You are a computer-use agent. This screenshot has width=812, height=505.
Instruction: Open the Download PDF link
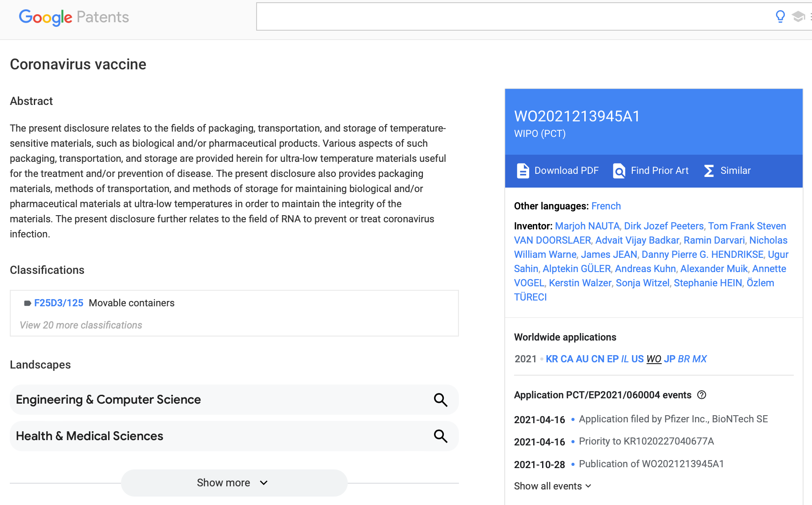pyautogui.click(x=558, y=171)
